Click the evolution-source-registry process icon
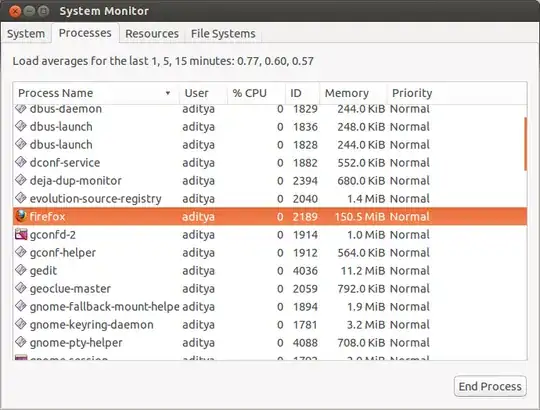Screen dimensions: 540x410 tap(21, 198)
